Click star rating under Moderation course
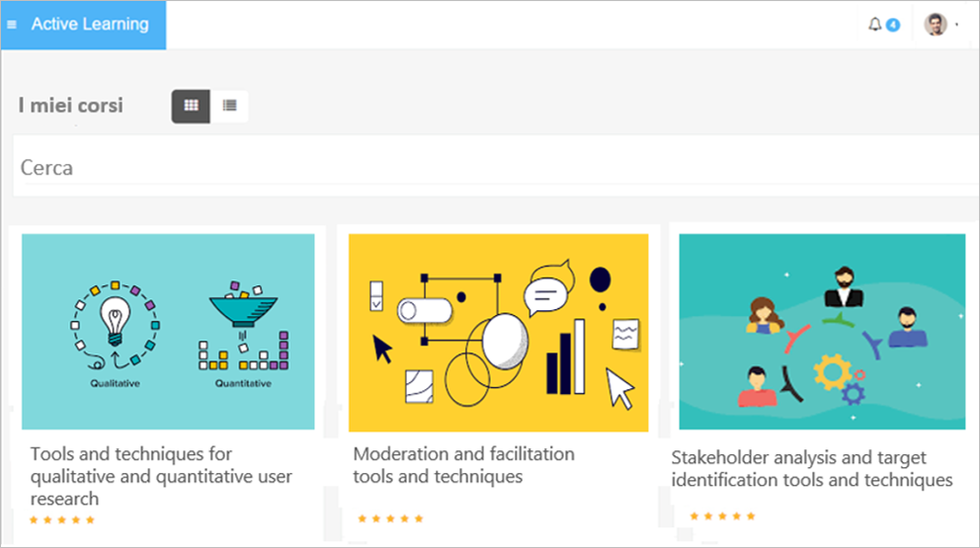Viewport: 980px width, 548px height. (390, 518)
